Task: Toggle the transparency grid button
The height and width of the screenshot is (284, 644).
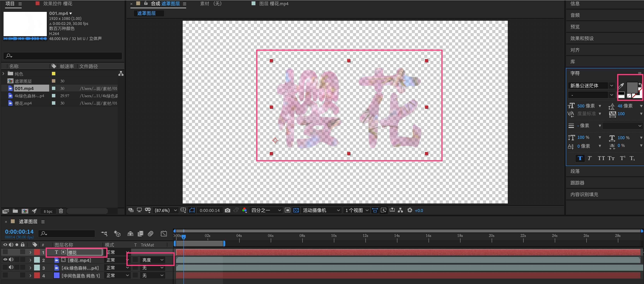Action: point(296,210)
